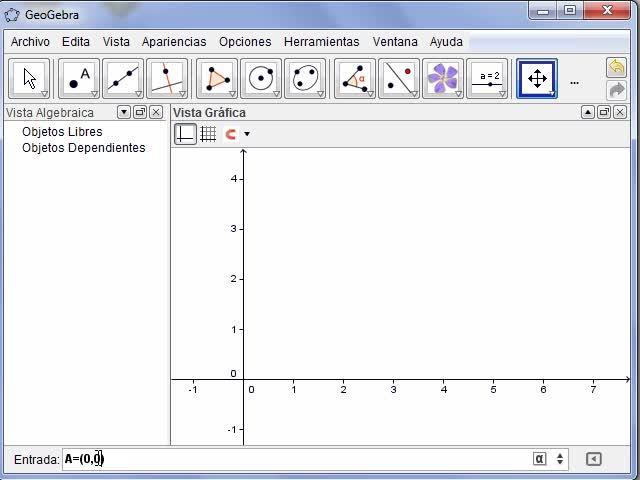Click the Undo arrow icon
The height and width of the screenshot is (480, 640).
click(616, 67)
